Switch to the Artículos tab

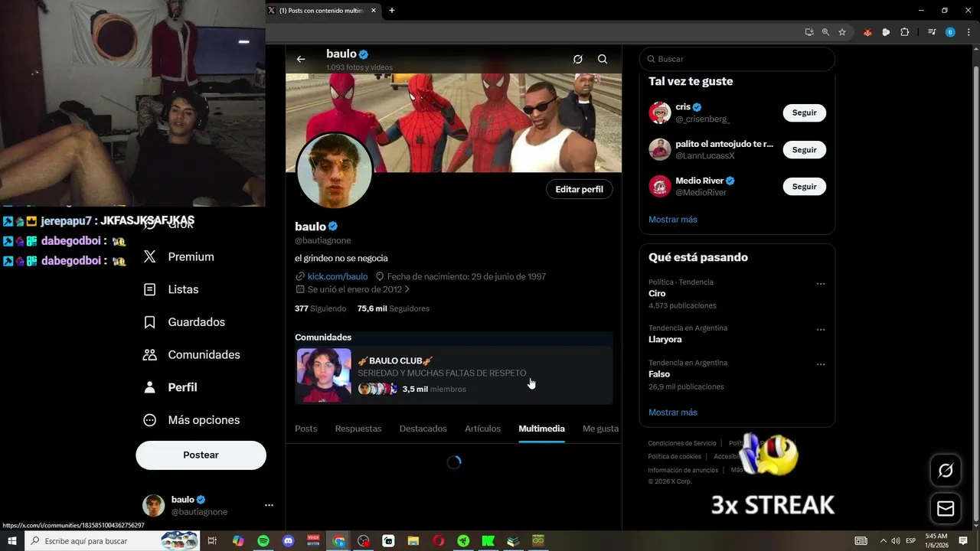(x=482, y=429)
